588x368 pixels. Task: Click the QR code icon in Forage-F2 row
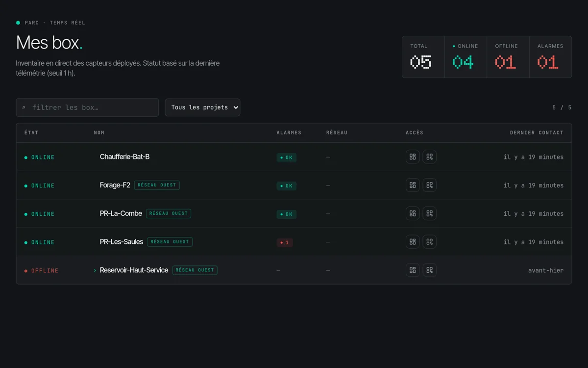coord(430,185)
